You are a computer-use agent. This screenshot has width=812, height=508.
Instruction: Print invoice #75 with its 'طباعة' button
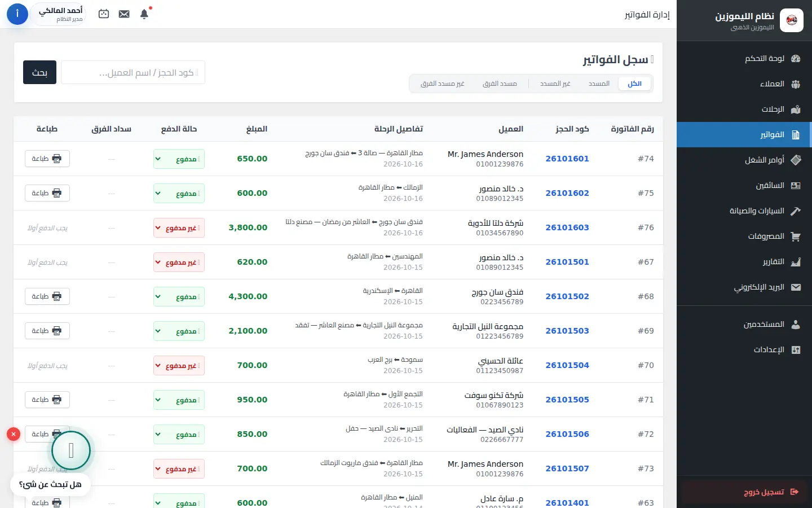click(47, 193)
